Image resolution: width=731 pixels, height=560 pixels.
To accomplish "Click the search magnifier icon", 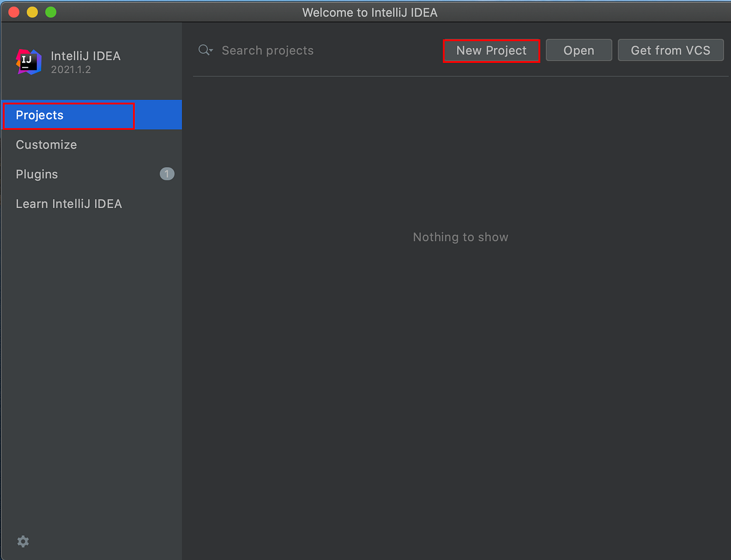I will (x=203, y=50).
